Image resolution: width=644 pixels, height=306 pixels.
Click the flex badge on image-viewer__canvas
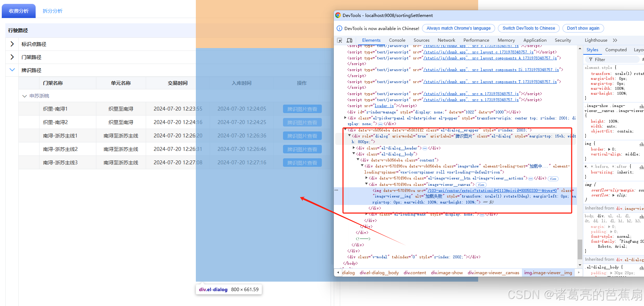pos(481,185)
